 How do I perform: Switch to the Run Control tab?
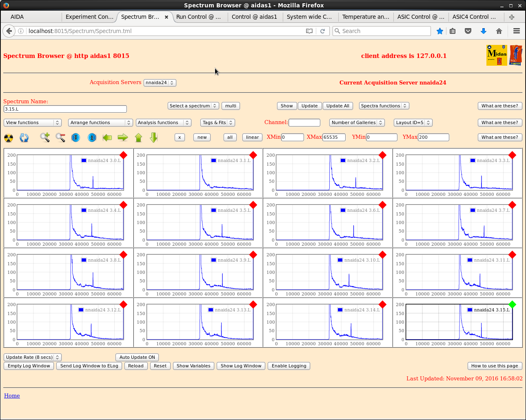(198, 17)
